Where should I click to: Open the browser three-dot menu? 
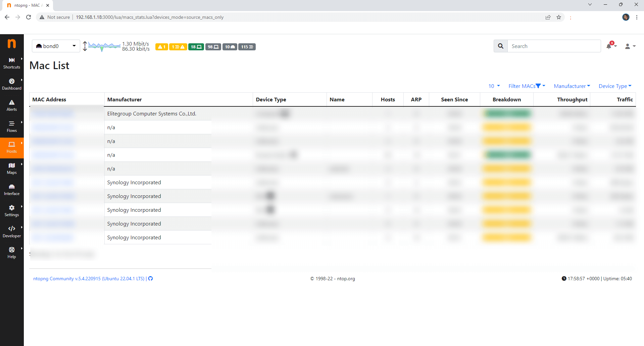[637, 17]
